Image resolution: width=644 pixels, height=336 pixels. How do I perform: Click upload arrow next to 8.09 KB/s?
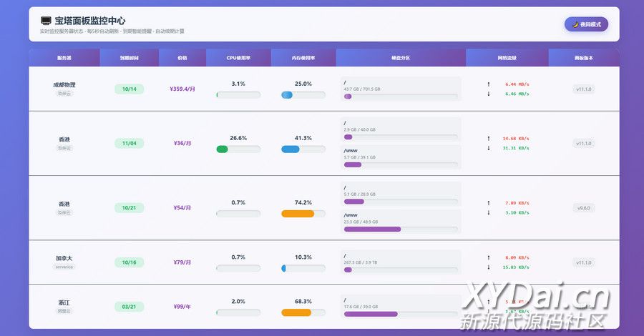coord(489,257)
